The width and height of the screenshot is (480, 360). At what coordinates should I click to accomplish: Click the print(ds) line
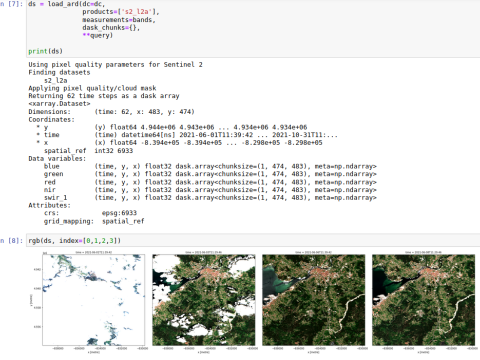(x=45, y=51)
